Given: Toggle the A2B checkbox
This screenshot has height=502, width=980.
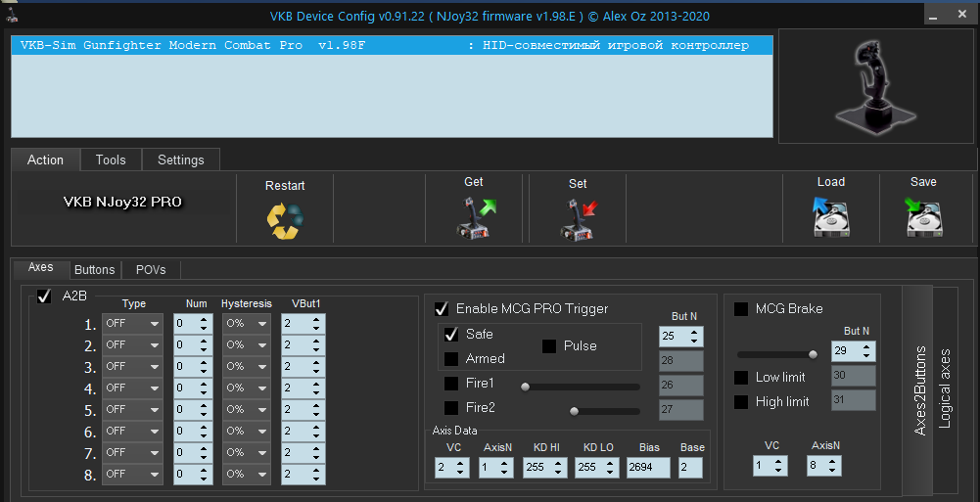Looking at the screenshot, I should click(x=44, y=296).
